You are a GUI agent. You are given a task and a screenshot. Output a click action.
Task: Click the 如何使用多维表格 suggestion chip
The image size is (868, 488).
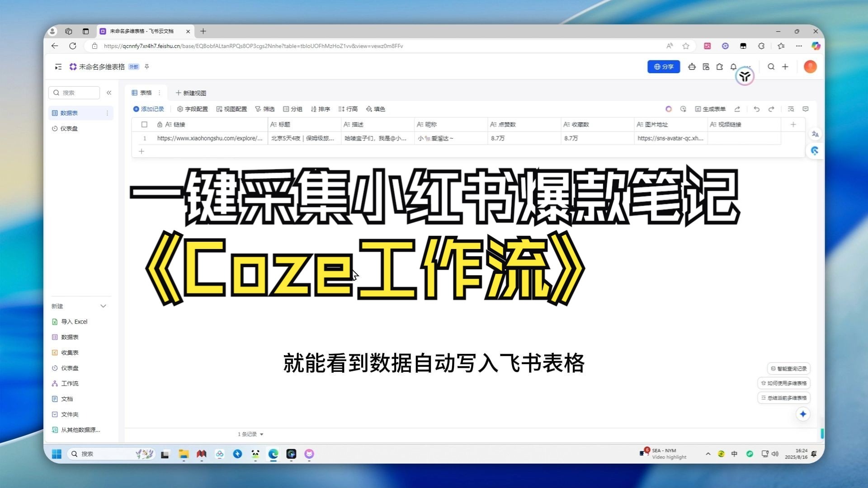click(784, 383)
